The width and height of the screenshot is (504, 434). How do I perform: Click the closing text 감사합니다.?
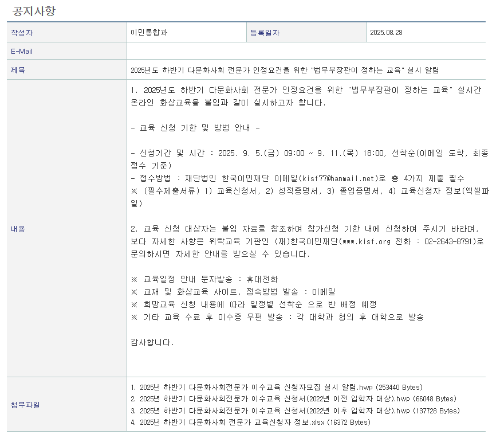tap(152, 342)
